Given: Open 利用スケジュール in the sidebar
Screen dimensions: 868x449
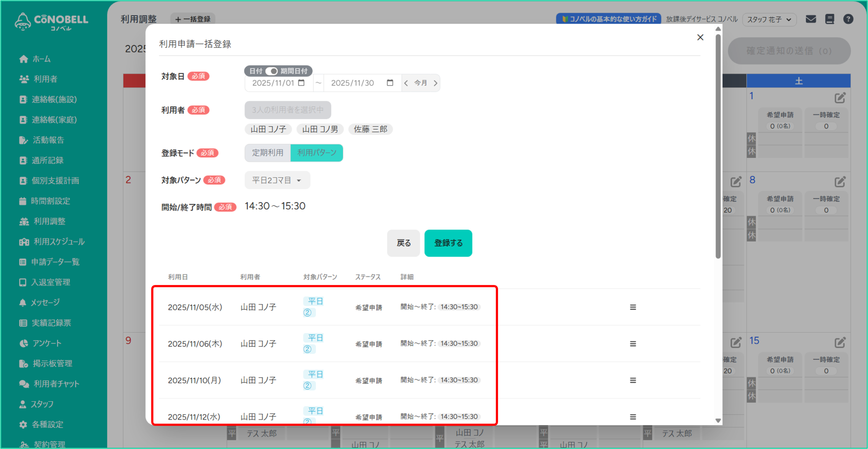Looking at the screenshot, I should click(x=59, y=242).
